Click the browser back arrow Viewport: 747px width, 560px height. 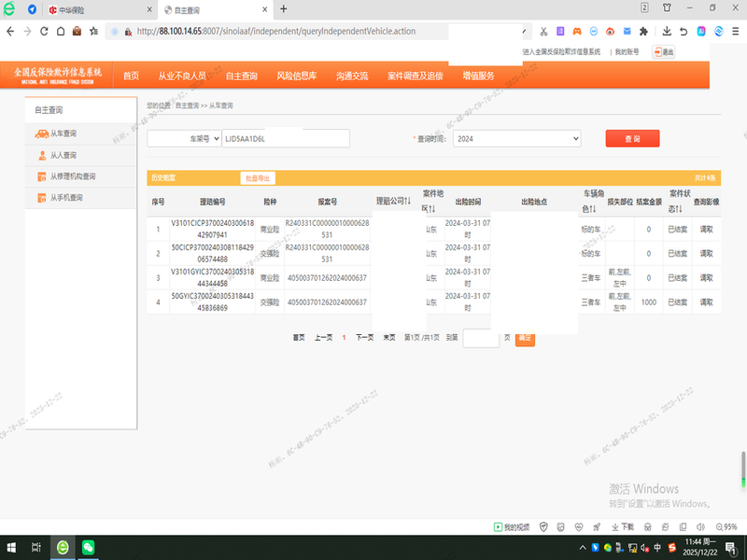pyautogui.click(x=9, y=31)
